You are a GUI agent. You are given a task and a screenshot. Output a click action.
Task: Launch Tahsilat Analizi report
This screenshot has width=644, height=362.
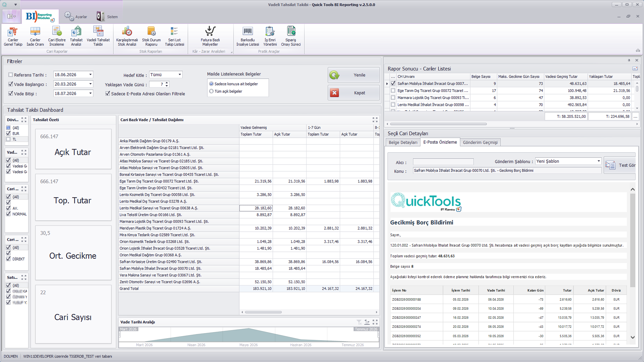click(x=76, y=36)
